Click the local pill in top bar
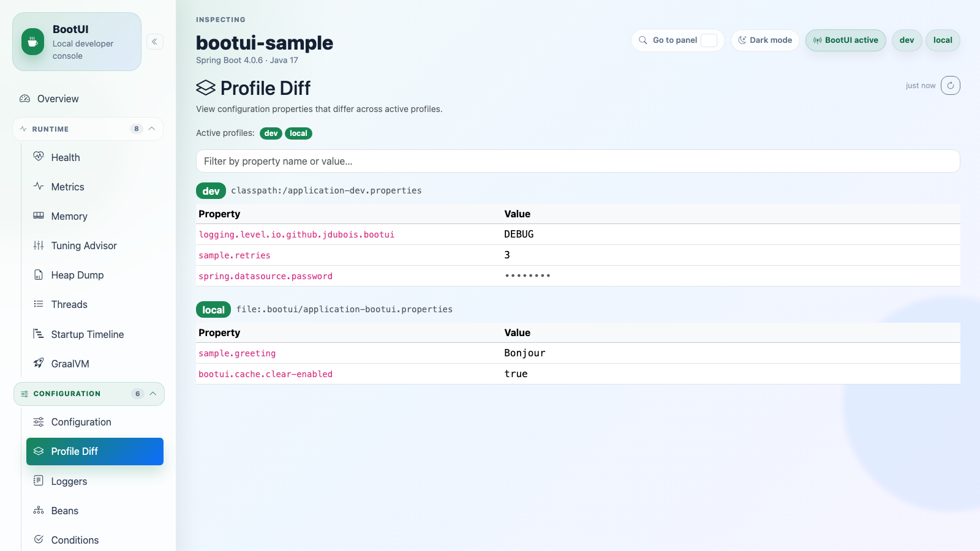The width and height of the screenshot is (980, 551). (x=943, y=40)
